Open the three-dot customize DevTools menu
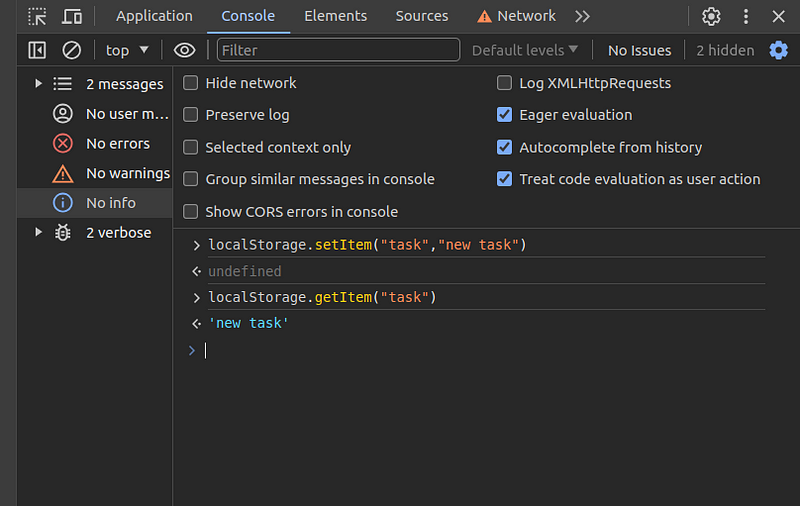This screenshot has width=800, height=506. coord(746,16)
